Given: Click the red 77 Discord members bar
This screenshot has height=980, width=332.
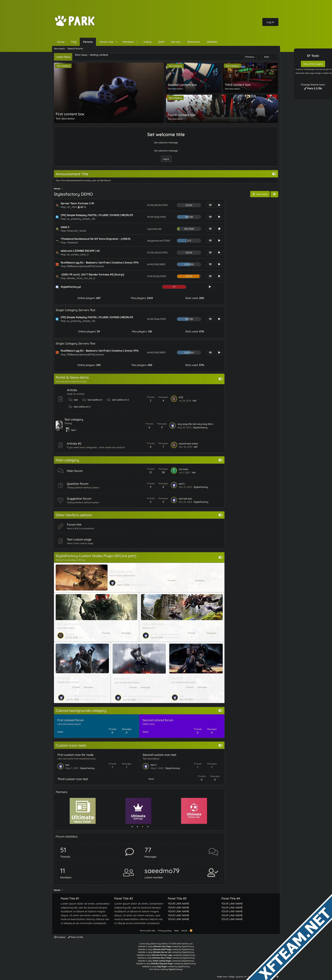Looking at the screenshot, I should (x=174, y=287).
